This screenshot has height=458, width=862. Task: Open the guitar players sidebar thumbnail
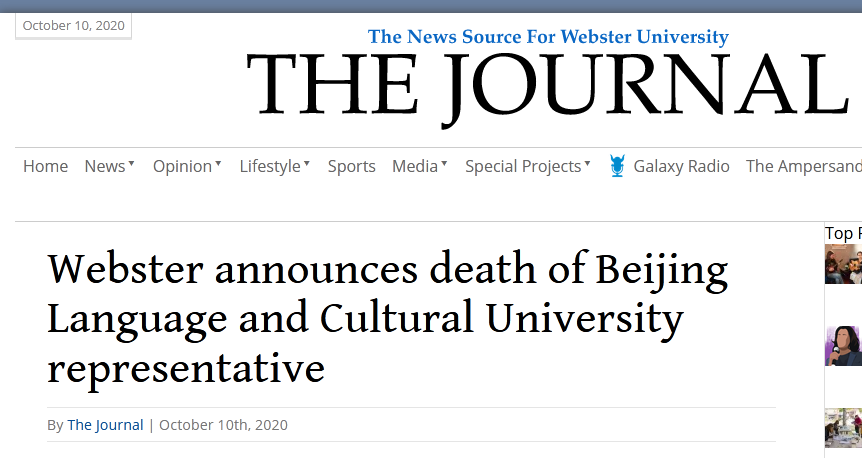coord(843,265)
